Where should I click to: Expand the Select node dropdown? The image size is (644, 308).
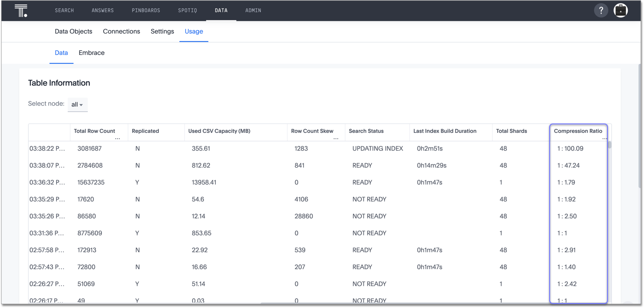(77, 104)
